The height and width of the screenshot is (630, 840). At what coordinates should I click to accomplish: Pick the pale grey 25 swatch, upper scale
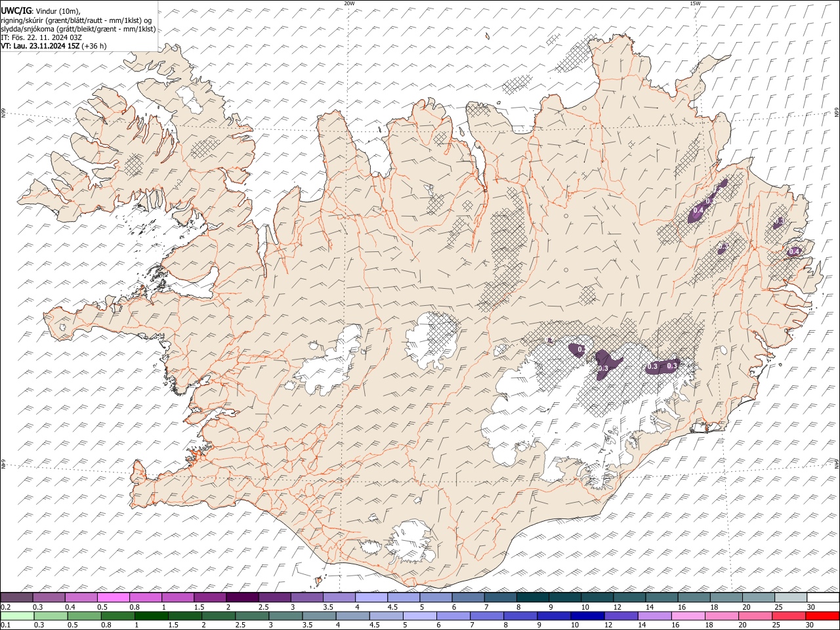(x=791, y=598)
